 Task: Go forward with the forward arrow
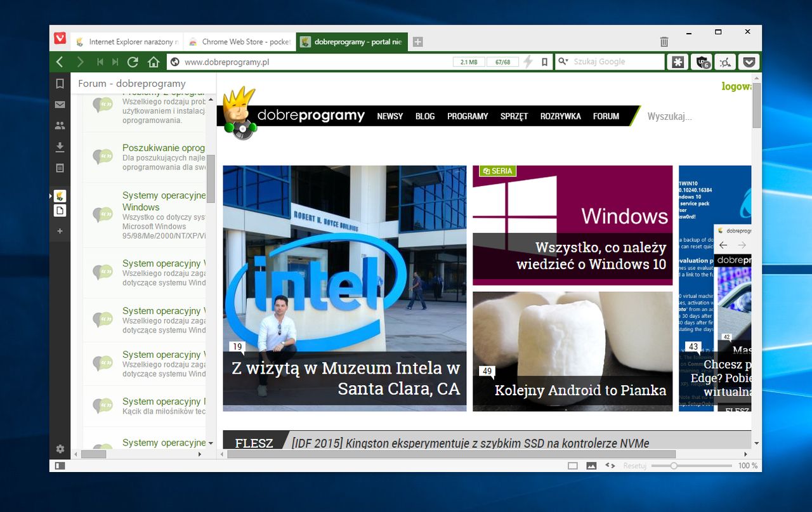(80, 62)
